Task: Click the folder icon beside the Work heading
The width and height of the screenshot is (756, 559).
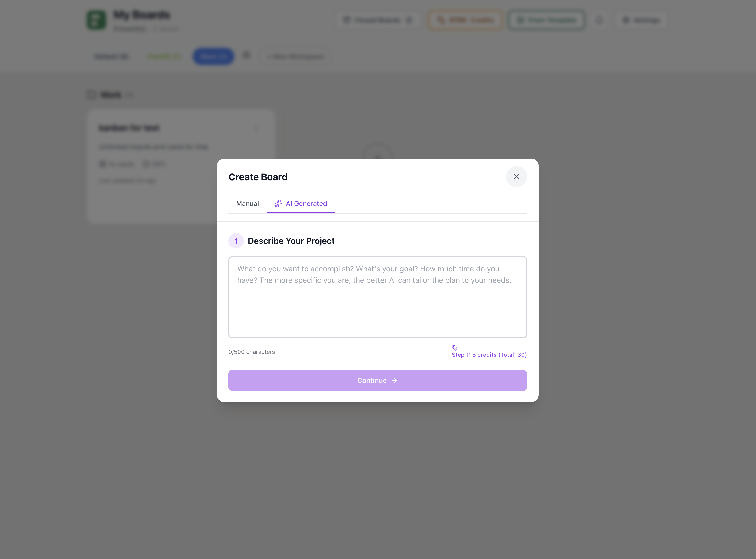Action: [x=91, y=95]
